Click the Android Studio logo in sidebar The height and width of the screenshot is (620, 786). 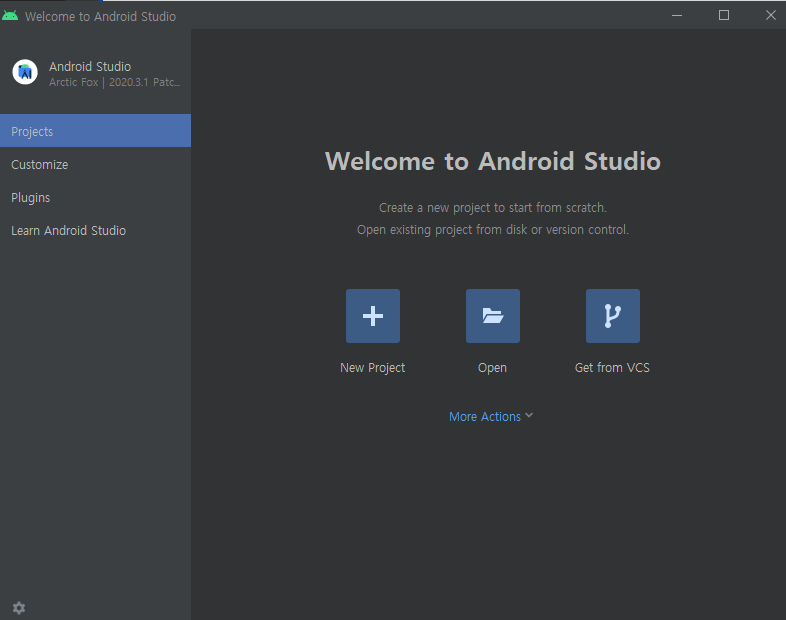(25, 72)
